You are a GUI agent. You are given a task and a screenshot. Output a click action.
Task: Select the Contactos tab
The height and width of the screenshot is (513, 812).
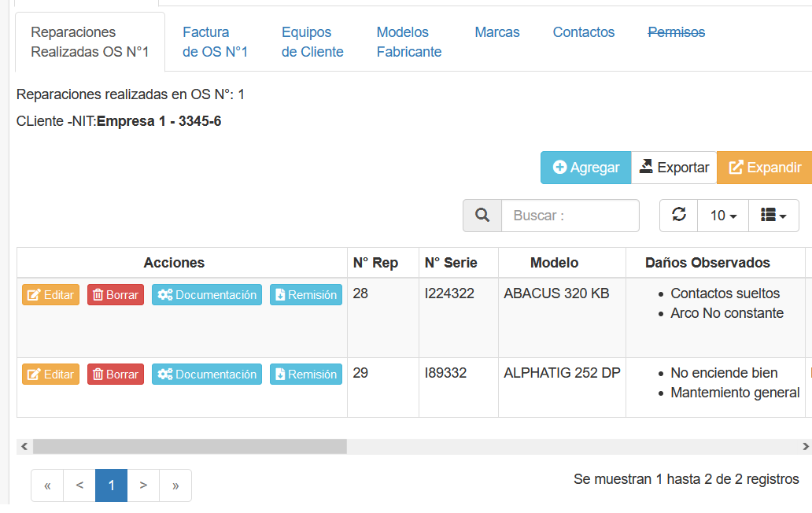583,32
